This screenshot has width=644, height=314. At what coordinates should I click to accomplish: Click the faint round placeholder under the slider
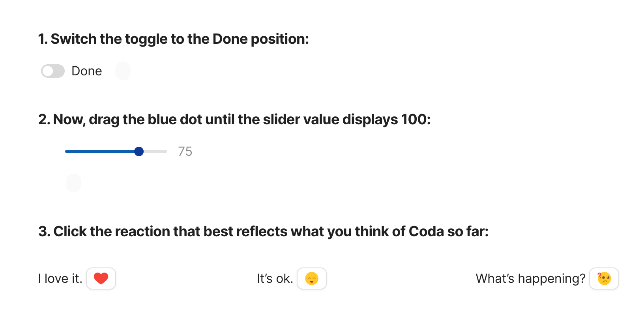click(x=74, y=183)
